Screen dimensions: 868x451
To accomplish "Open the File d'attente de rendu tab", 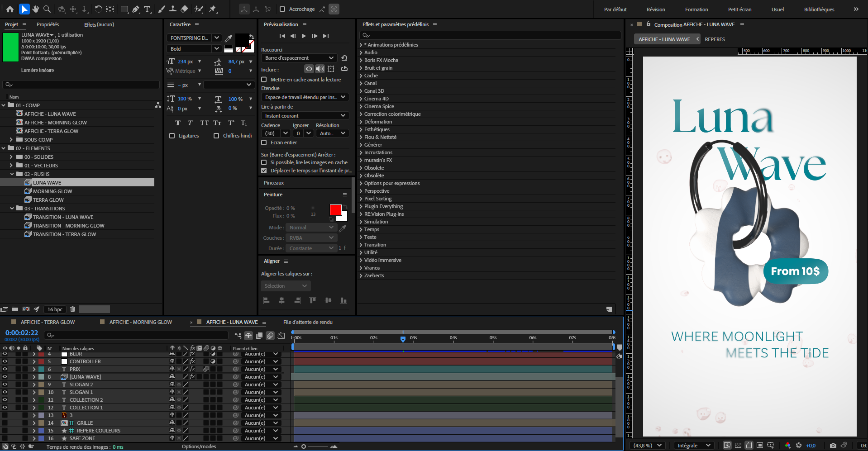I will pos(308,322).
